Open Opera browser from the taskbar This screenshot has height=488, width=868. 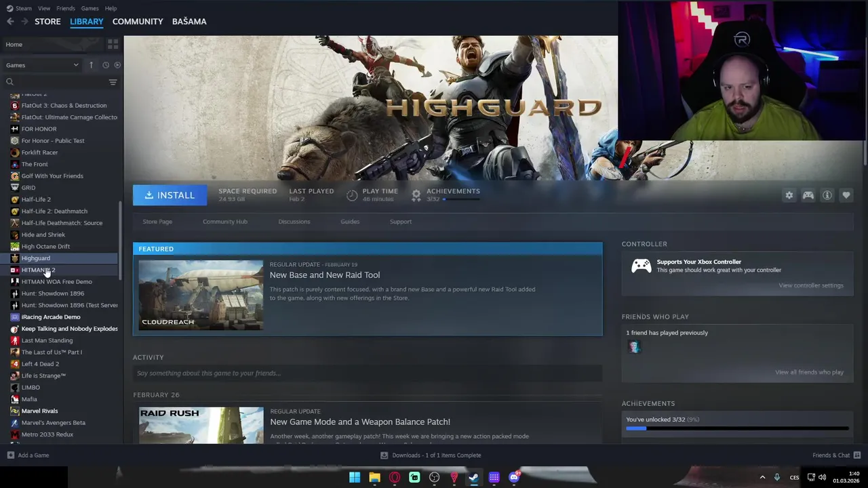395,478
